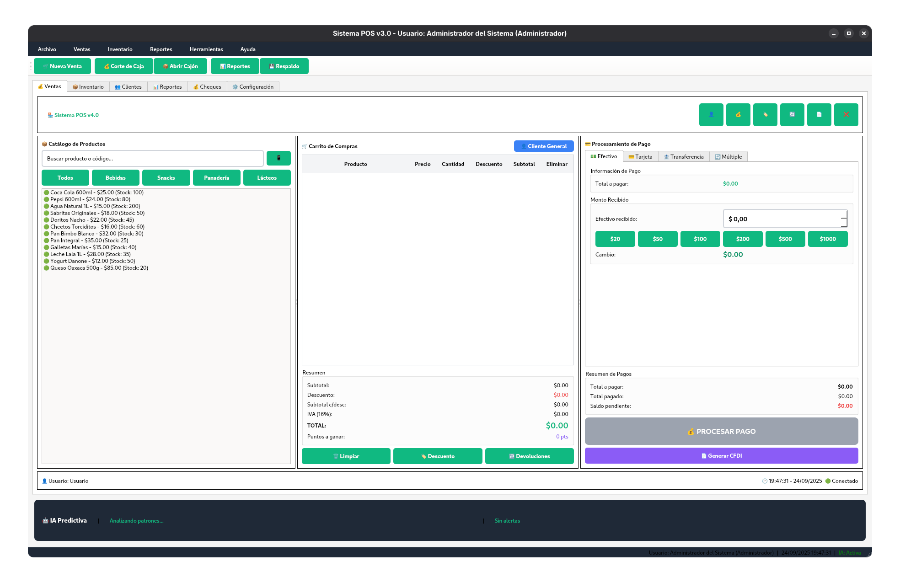Switch to the Tarjeta payment tab
Image resolution: width=900 pixels, height=588 pixels.
click(x=640, y=157)
